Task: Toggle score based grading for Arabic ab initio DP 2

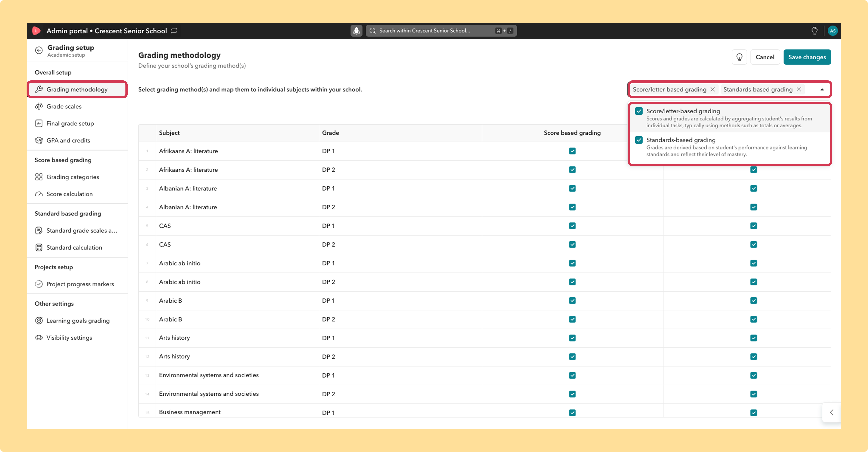Action: coord(572,282)
